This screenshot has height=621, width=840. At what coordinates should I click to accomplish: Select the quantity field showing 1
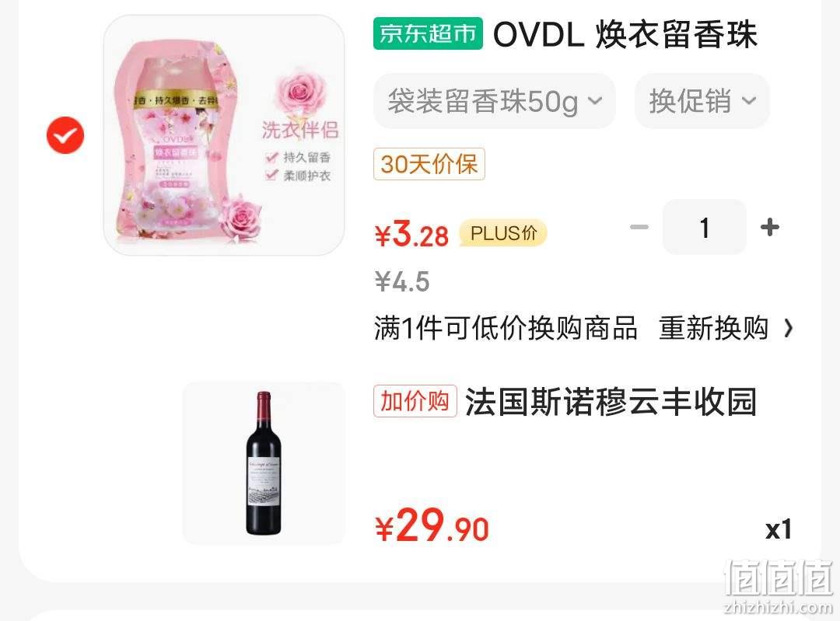coord(705,227)
